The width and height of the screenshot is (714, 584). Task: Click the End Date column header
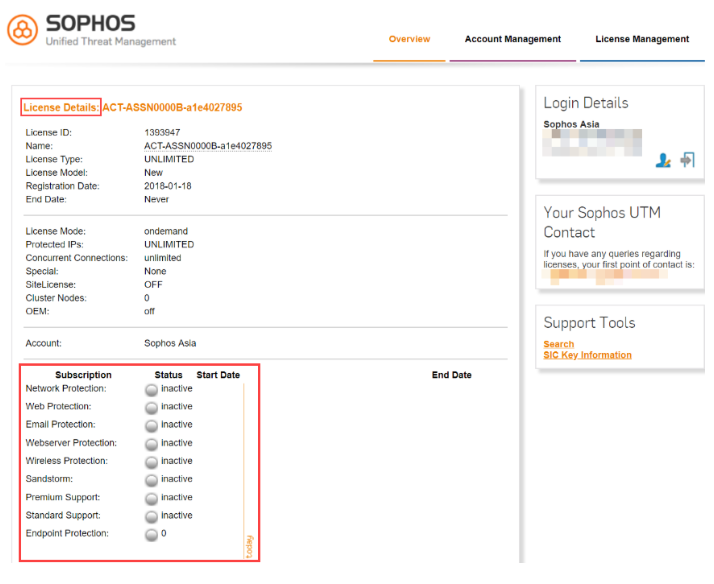coord(452,375)
